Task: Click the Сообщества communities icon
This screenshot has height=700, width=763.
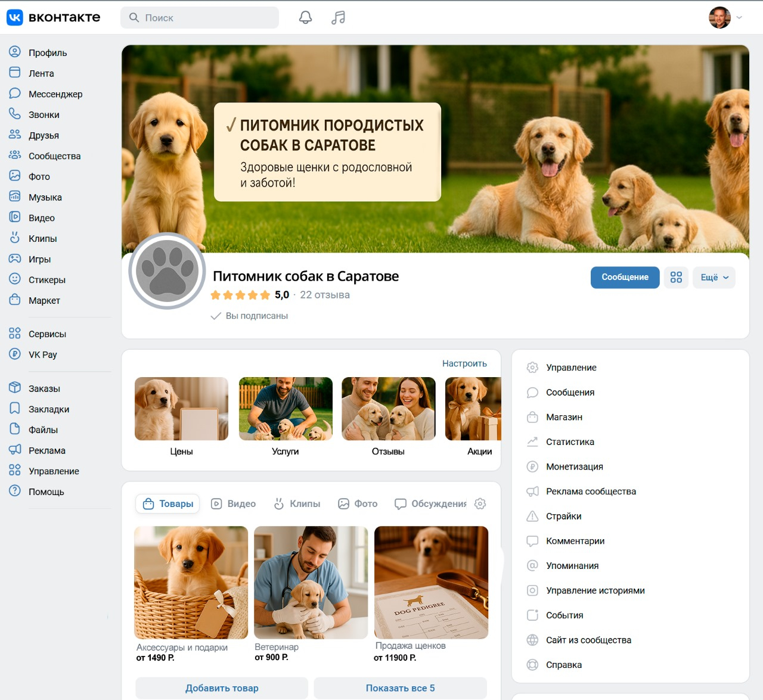Action: 15,155
